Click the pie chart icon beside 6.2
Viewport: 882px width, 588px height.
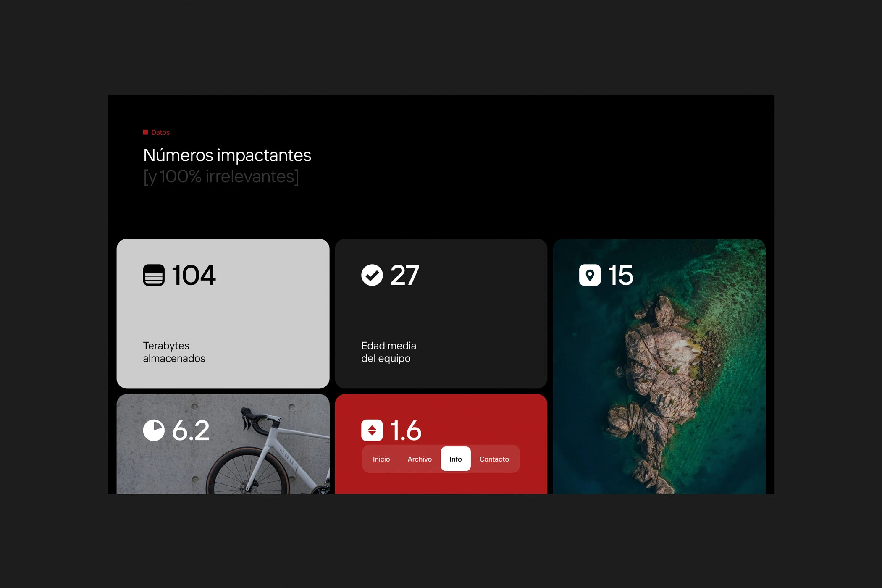(154, 430)
